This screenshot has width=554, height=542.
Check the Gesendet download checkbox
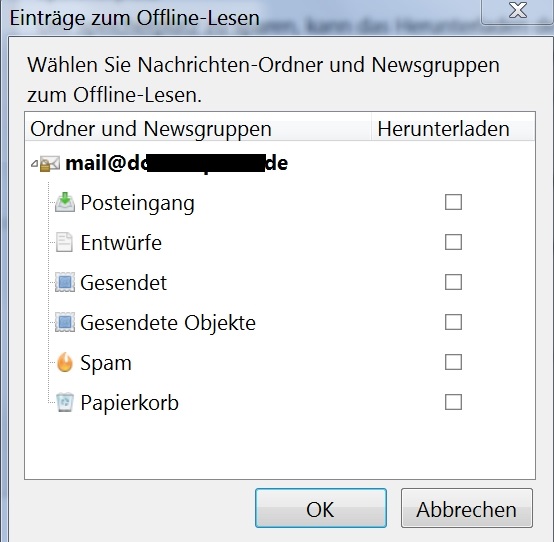tap(453, 282)
